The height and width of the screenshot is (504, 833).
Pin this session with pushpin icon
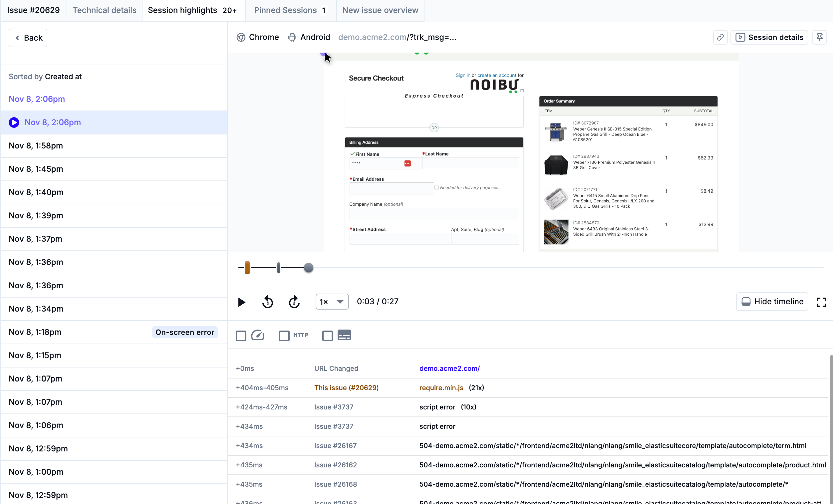[x=819, y=37]
